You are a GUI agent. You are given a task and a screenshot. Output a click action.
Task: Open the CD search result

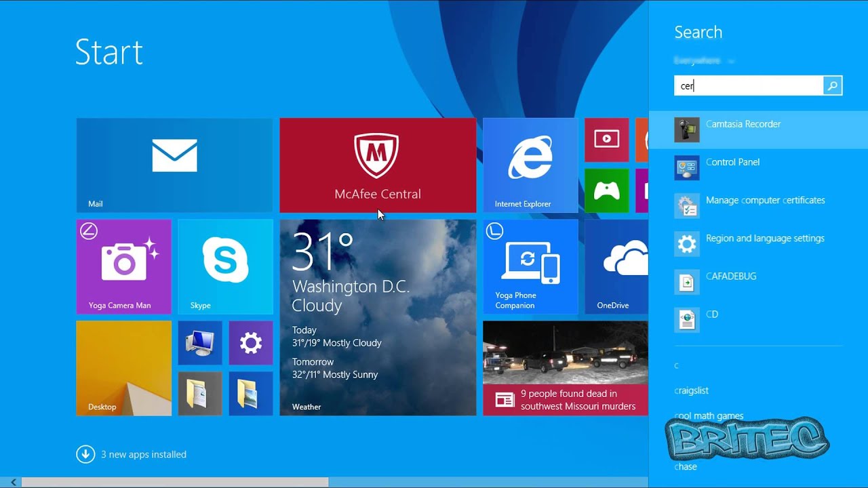click(758, 319)
